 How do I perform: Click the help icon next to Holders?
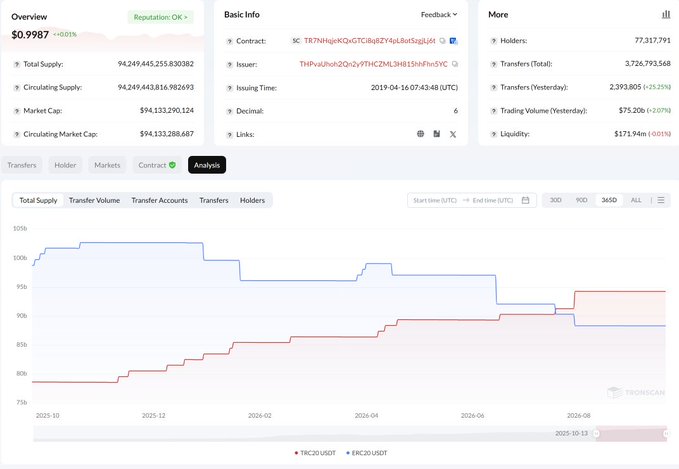(x=494, y=41)
